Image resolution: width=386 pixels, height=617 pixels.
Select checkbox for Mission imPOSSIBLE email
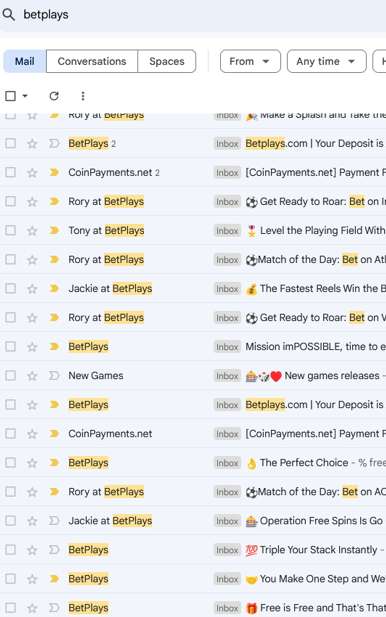(x=11, y=347)
